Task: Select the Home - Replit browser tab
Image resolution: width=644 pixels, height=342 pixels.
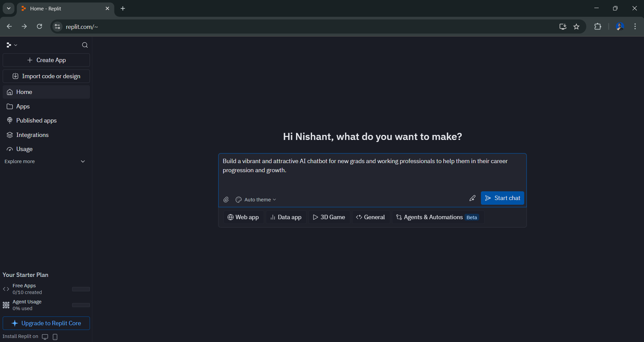Action: tap(65, 9)
